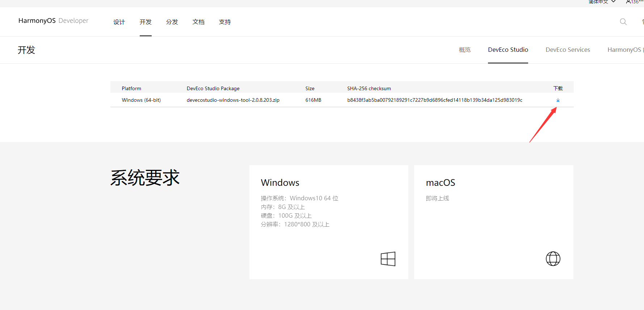Click the user account icon at top right
This screenshot has height=310, width=644.
tap(628, 2)
